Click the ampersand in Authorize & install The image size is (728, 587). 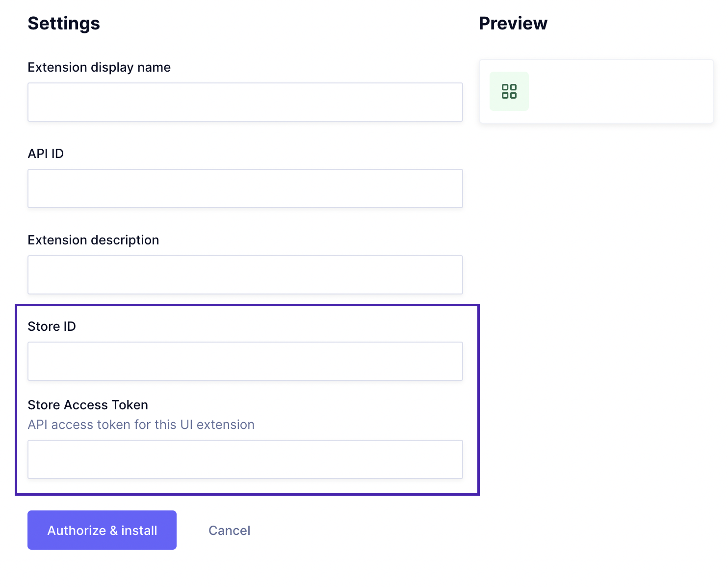(x=113, y=531)
